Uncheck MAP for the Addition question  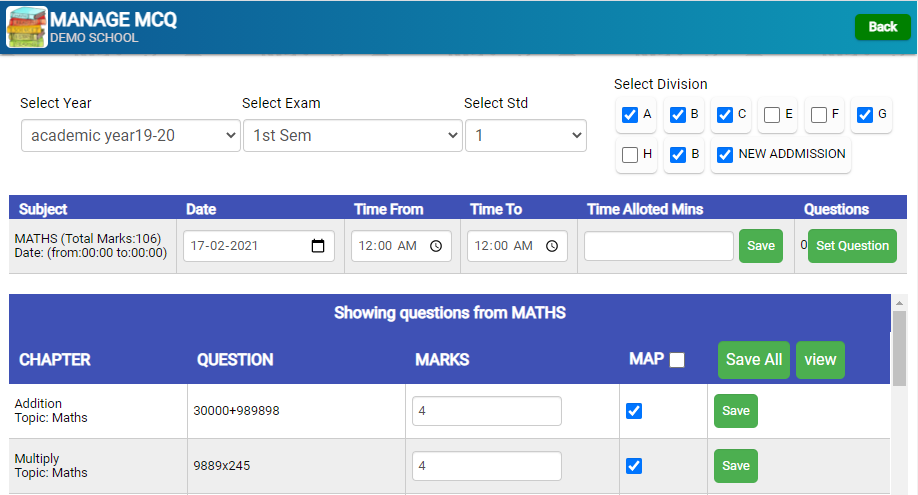[634, 411]
